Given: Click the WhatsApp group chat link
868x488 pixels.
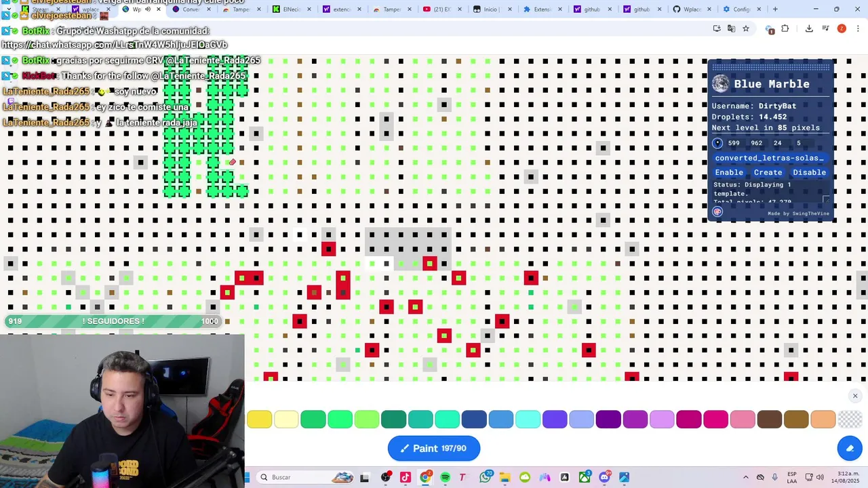Looking at the screenshot, I should pyautogui.click(x=114, y=45).
